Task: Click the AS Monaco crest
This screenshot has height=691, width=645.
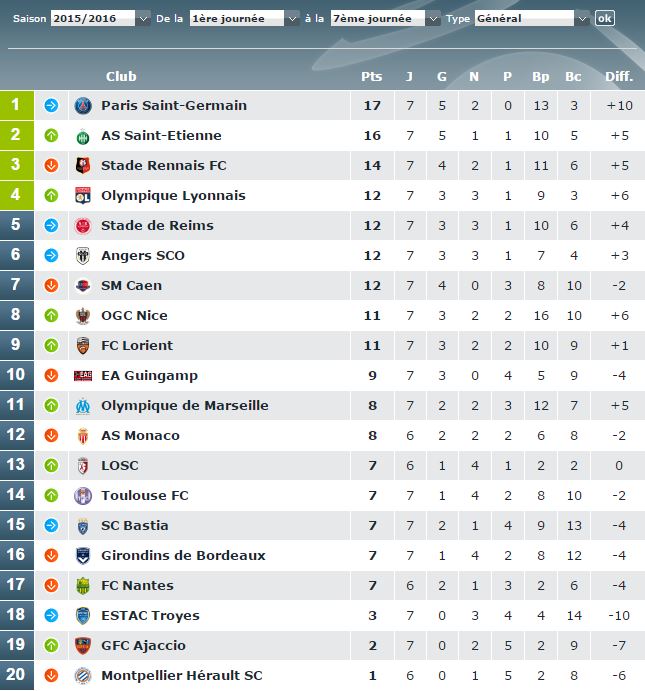Action: [83, 436]
